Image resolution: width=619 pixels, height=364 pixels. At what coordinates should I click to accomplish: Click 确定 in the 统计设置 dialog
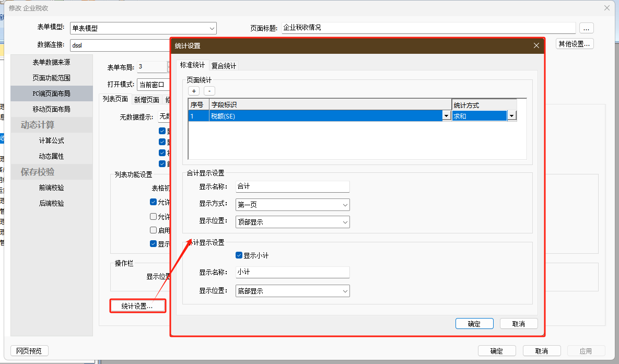point(474,324)
